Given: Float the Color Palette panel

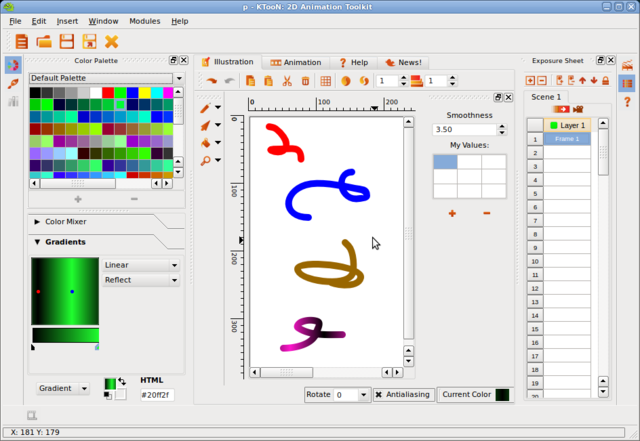Looking at the screenshot, I should pos(173,60).
